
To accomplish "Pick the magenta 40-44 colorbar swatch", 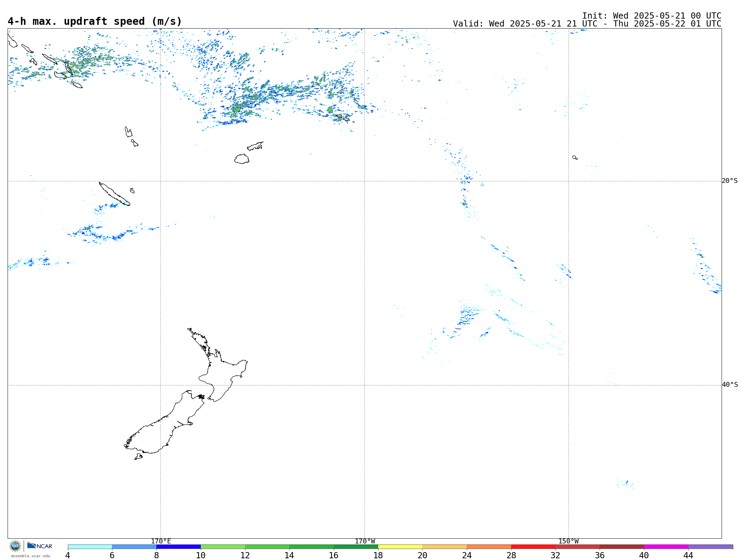I will tap(666, 547).
